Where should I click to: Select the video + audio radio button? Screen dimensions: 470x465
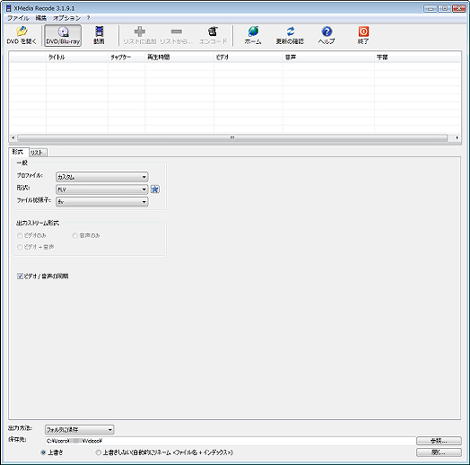click(20, 247)
